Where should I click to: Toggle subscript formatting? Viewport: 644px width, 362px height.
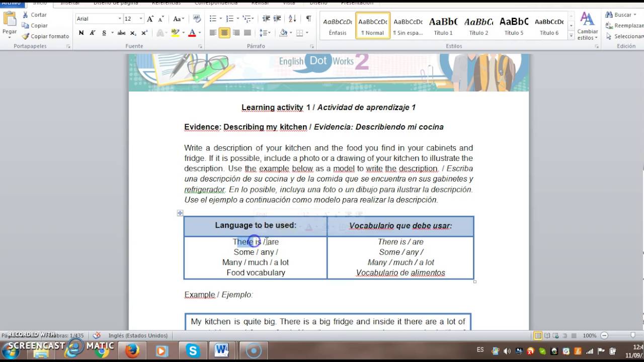133,33
